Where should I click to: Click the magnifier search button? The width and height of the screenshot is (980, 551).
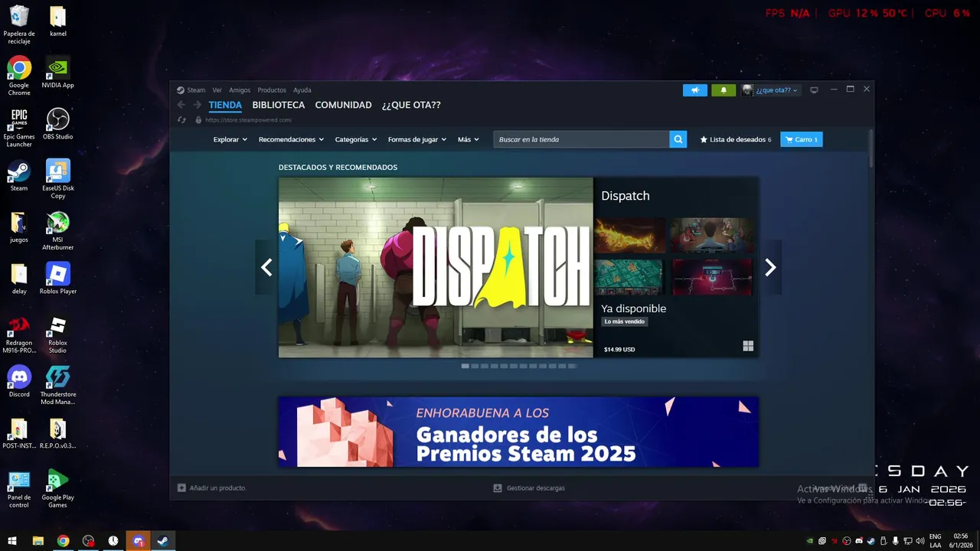678,139
